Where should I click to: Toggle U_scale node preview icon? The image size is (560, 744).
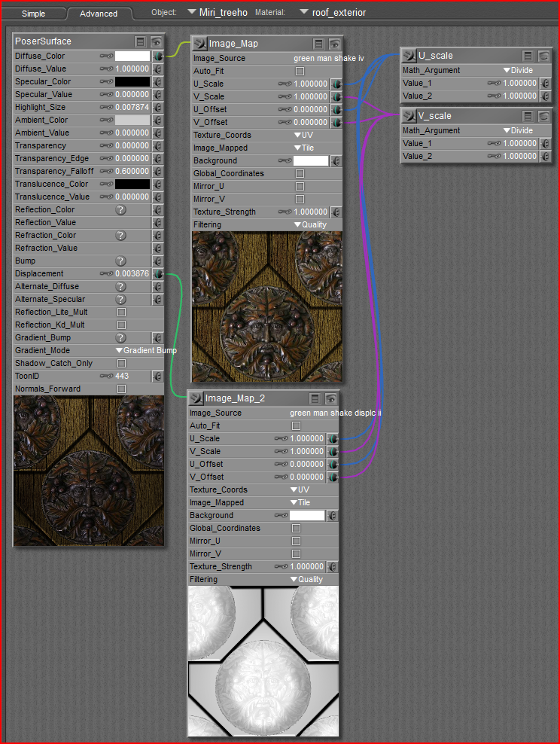tap(543, 56)
